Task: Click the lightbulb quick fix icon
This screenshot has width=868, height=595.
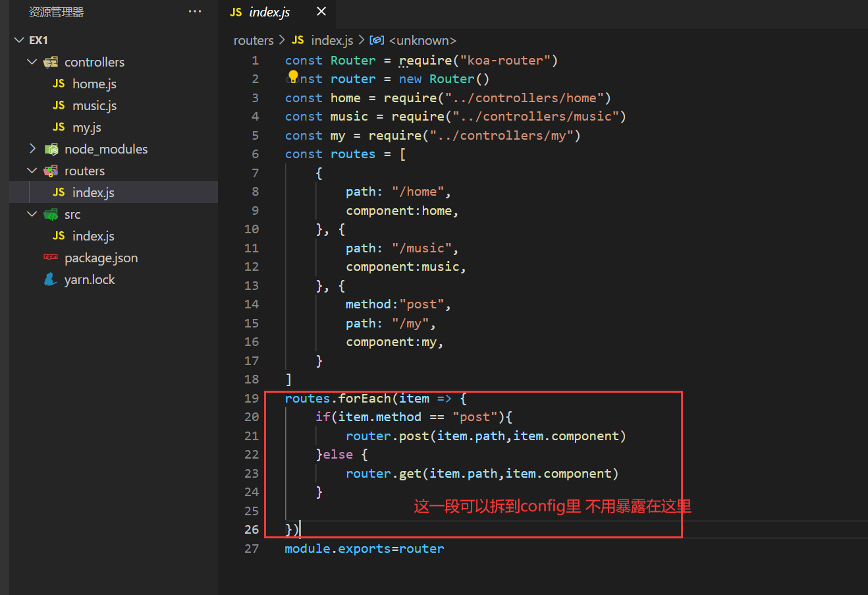Action: pyautogui.click(x=293, y=76)
